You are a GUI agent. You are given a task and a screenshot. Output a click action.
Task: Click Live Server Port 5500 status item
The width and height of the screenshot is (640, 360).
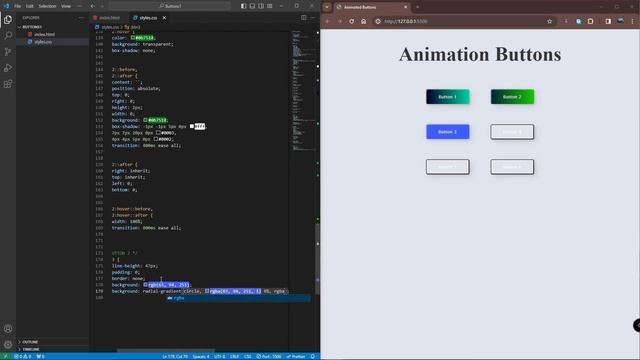coord(269,356)
